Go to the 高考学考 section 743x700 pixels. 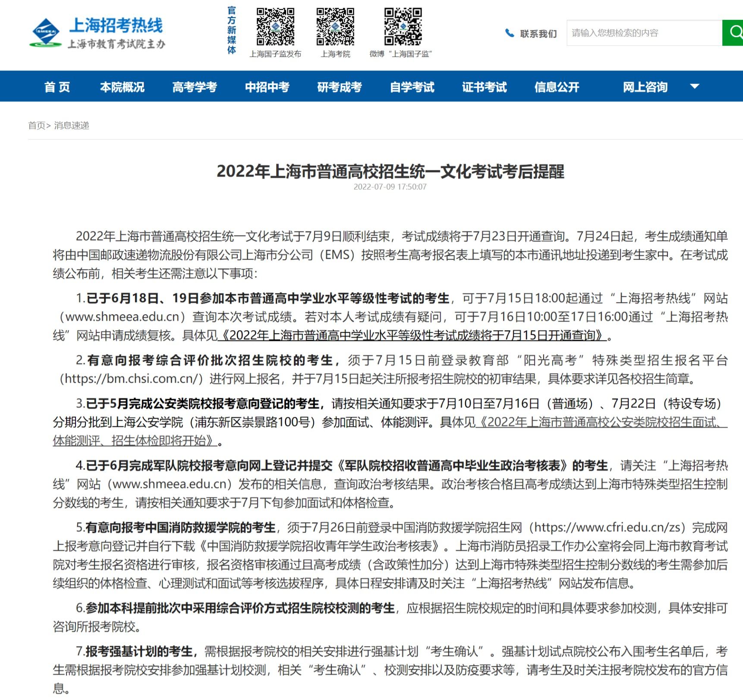pos(195,87)
